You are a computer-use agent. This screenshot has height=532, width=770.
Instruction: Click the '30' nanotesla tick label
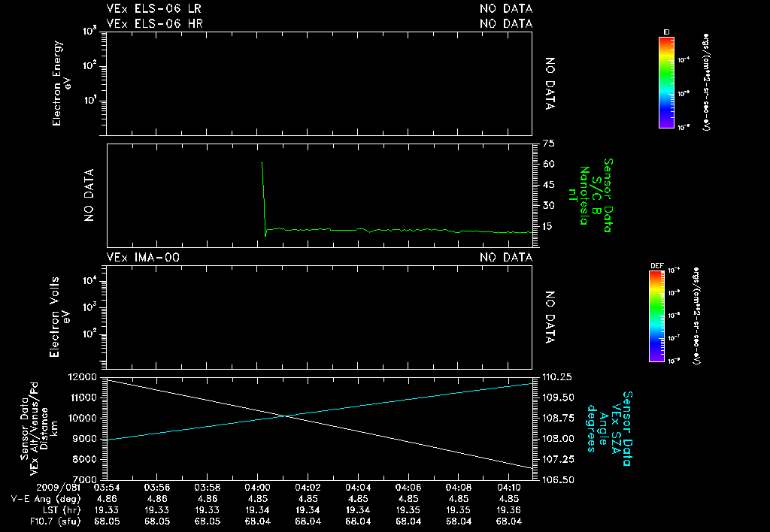pos(548,206)
